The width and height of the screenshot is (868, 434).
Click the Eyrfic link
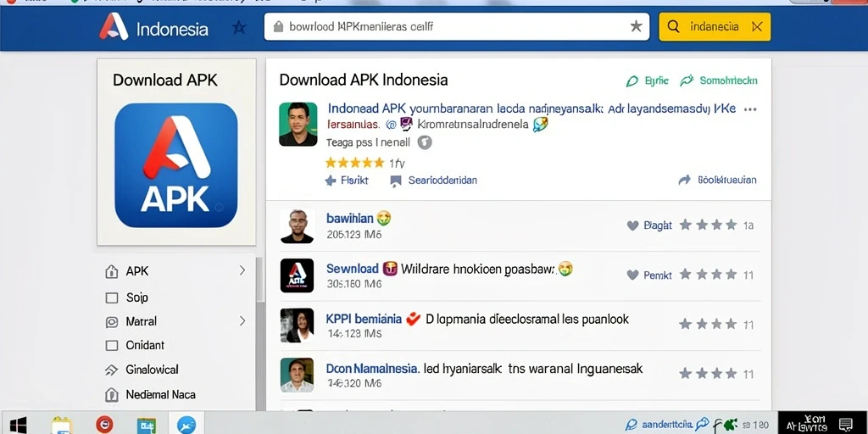(647, 81)
